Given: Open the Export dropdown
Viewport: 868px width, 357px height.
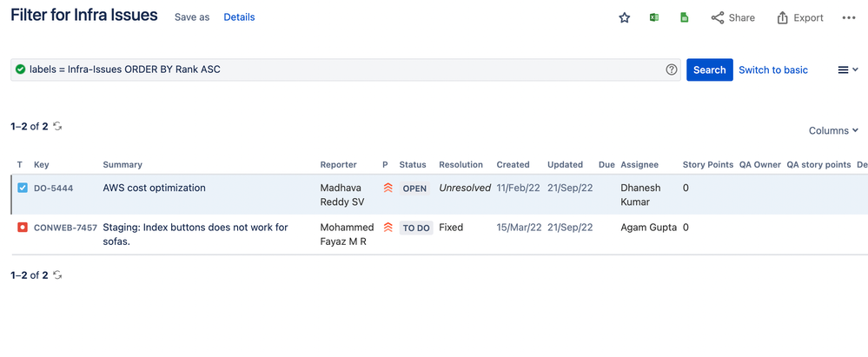Looking at the screenshot, I should 800,17.
